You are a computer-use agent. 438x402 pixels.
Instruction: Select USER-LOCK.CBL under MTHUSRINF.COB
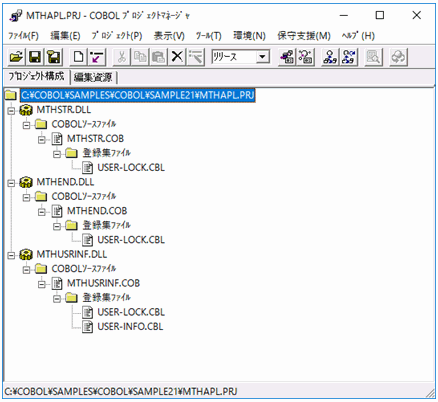pos(131,312)
